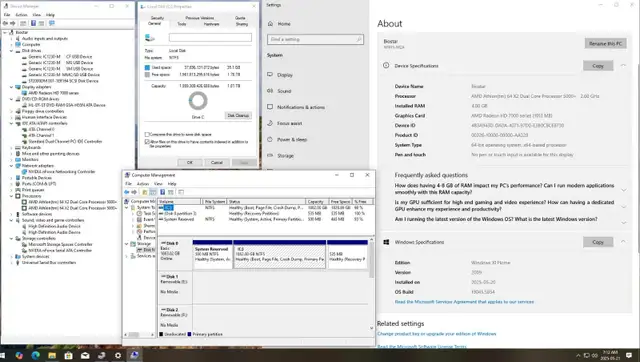Click Forward arrow in Device Manager toolbar
Screen dimensions: 640x362
(13, 23)
